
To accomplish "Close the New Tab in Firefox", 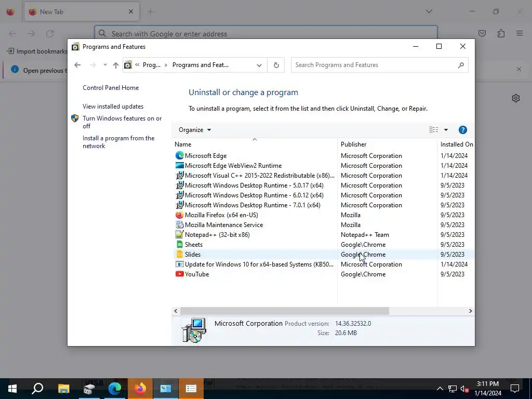I will pyautogui.click(x=130, y=11).
